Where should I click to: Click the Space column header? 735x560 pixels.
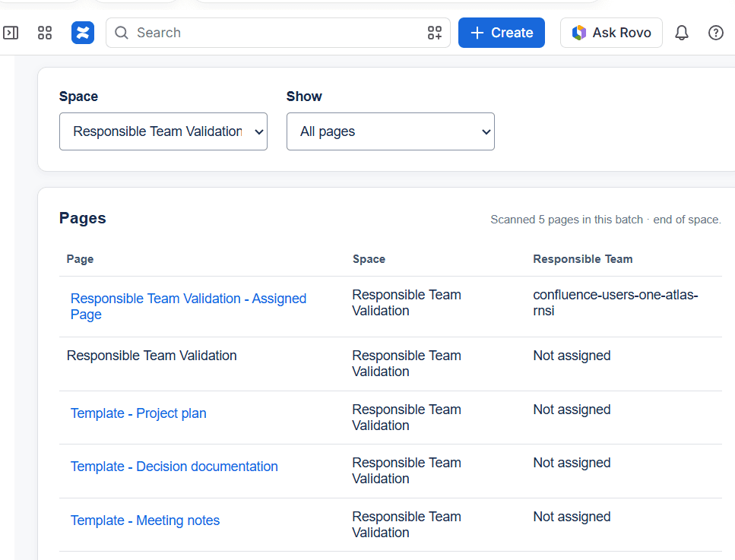(369, 259)
